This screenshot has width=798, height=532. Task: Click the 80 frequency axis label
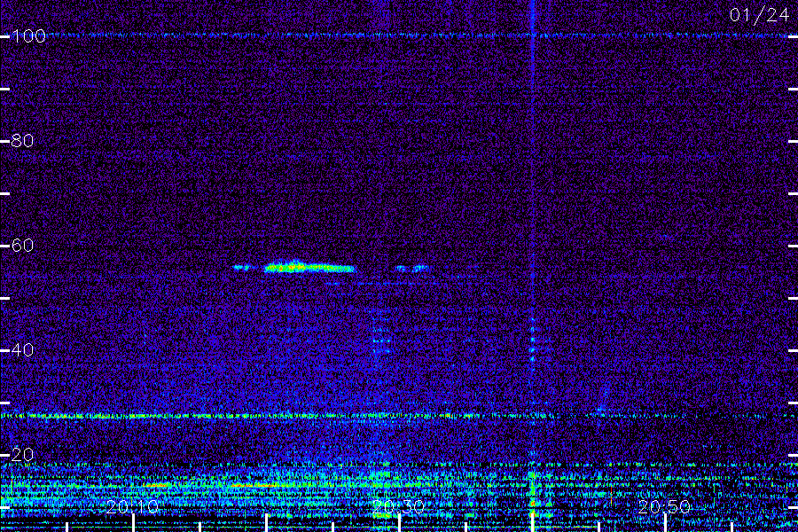[x=22, y=140]
